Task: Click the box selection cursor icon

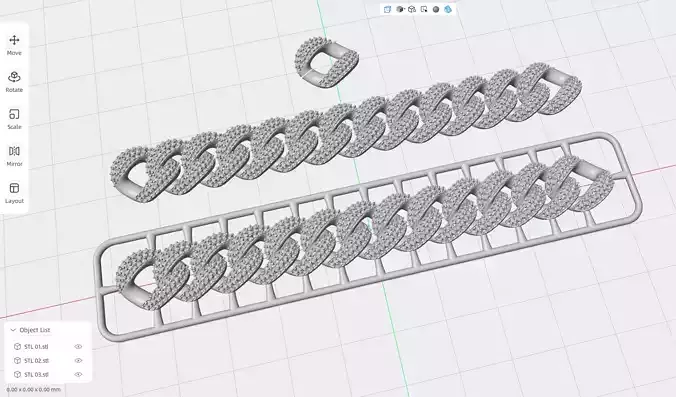Action: click(424, 9)
